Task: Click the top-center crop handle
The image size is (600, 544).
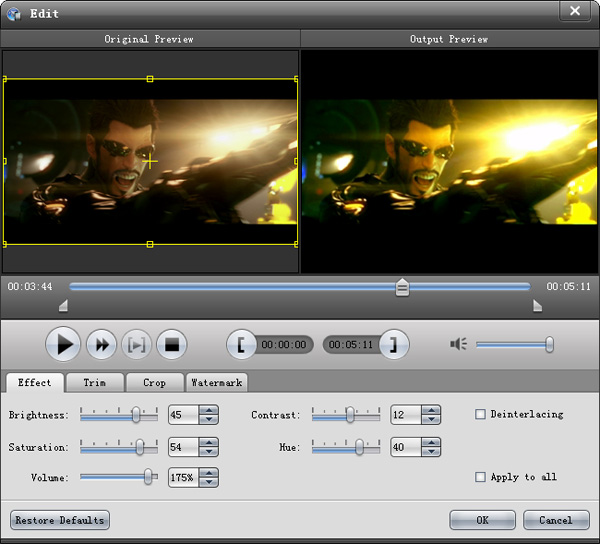Action: tap(150, 79)
